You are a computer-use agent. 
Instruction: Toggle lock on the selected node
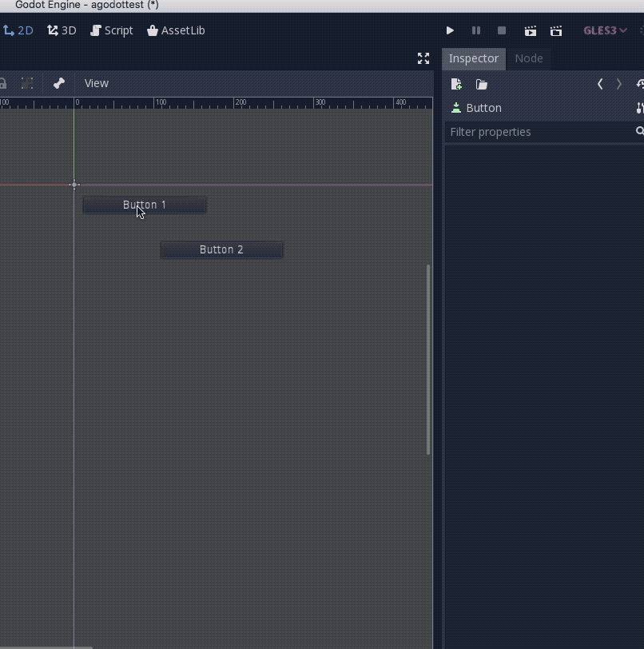click(x=2, y=83)
